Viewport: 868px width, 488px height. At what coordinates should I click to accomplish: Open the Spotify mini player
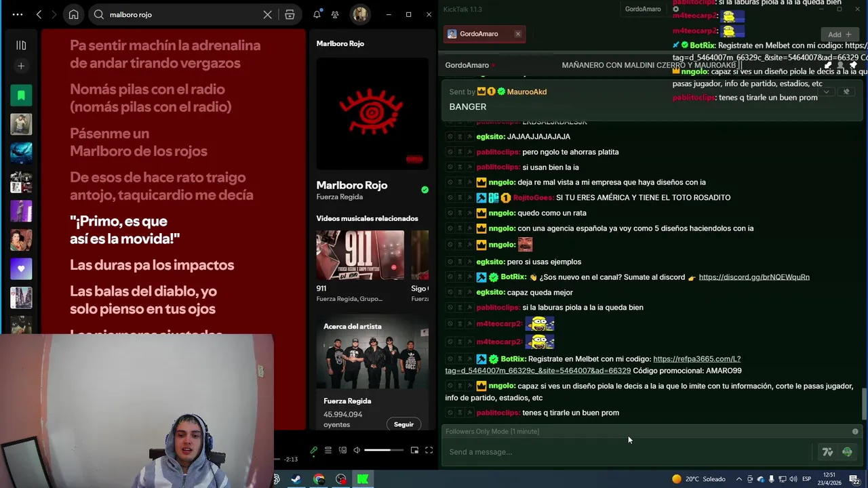point(414,450)
